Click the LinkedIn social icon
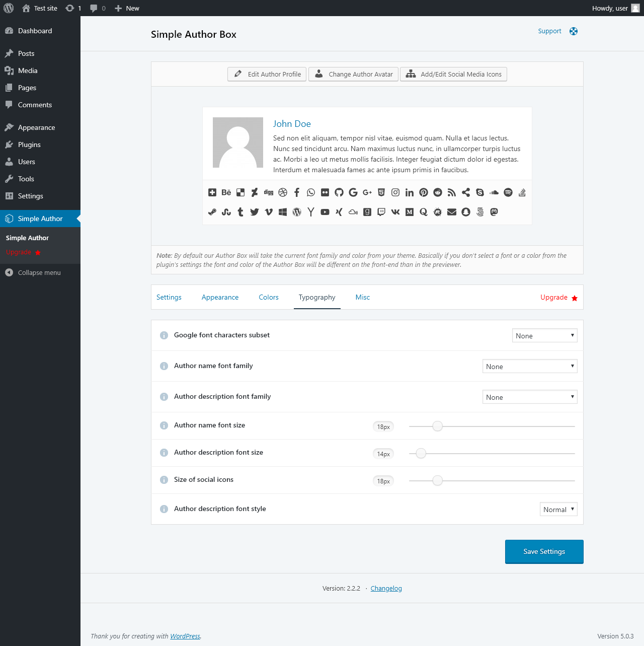 [410, 192]
